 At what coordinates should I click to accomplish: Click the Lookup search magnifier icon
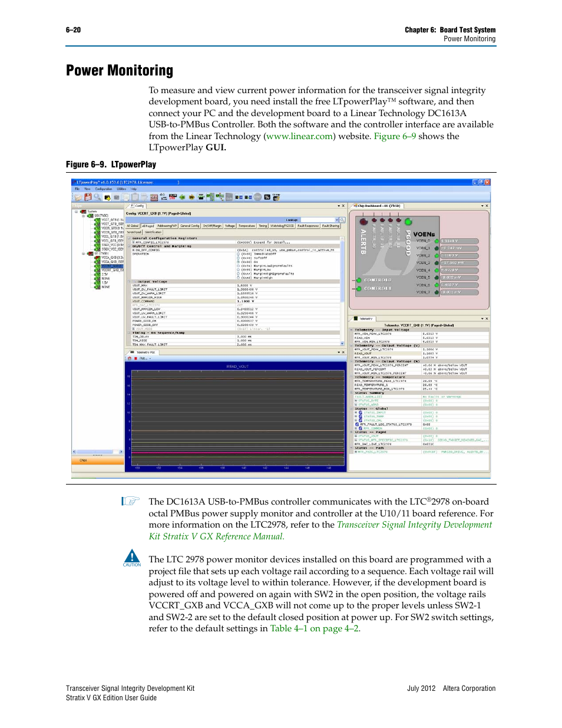342,220
